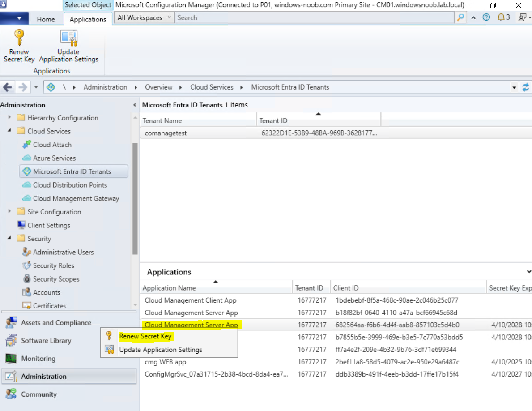This screenshot has width=532, height=411.
Task: Expand the Site Configuration folder
Action: coord(9,211)
